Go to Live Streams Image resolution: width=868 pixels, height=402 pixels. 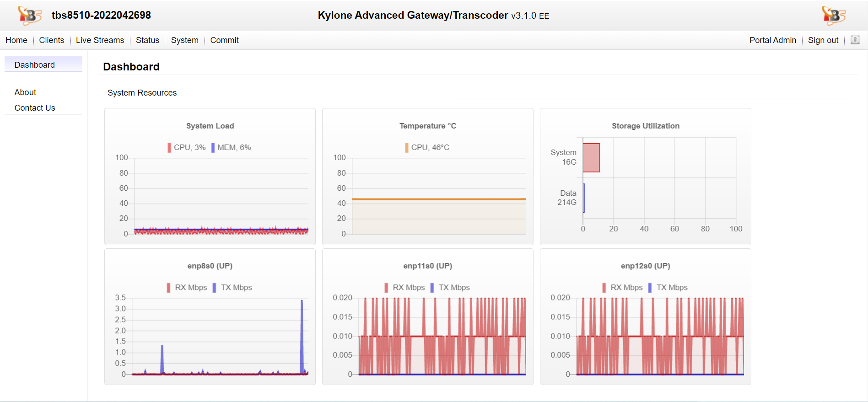(100, 40)
